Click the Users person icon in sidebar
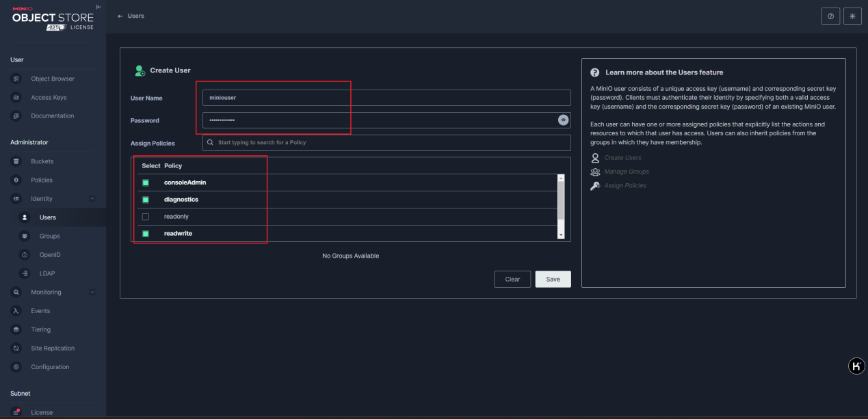The width and height of the screenshot is (868, 419). click(x=25, y=217)
